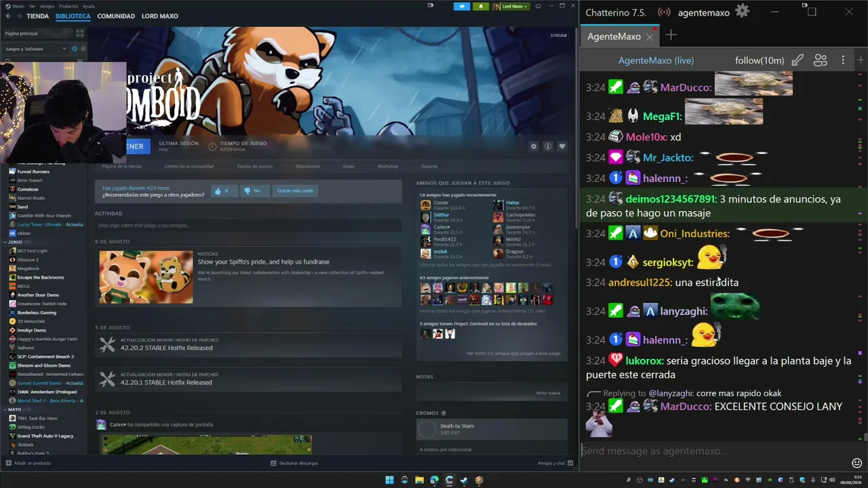Toggle sort by recent activity clock icon
This screenshot has height=488, width=868.
pyautogui.click(x=74, y=49)
